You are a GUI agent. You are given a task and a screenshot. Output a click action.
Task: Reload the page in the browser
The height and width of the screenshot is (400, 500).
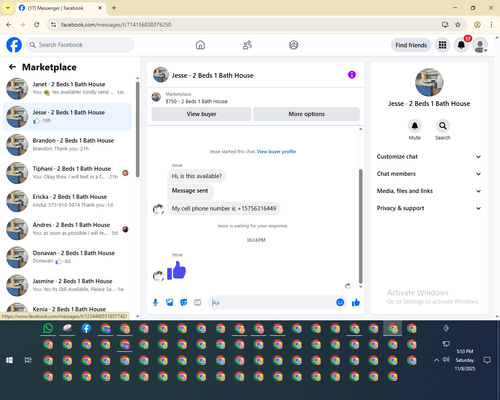[x=37, y=25]
